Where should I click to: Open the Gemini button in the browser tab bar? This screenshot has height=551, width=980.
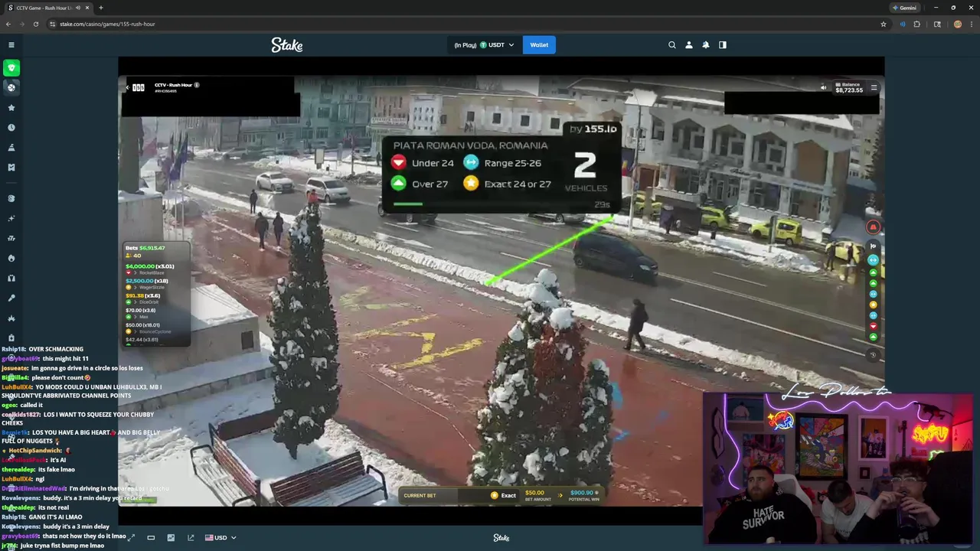tap(904, 8)
